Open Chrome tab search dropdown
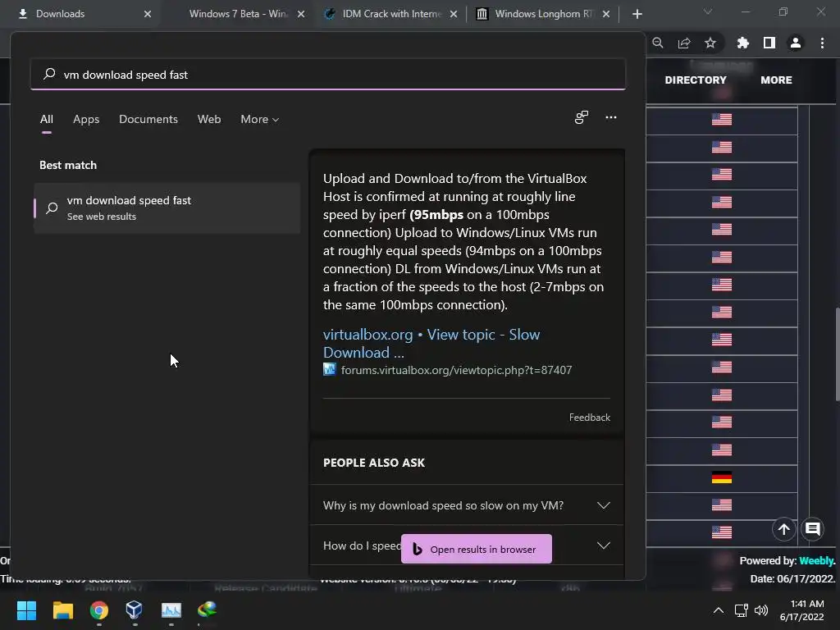 pos(708,11)
